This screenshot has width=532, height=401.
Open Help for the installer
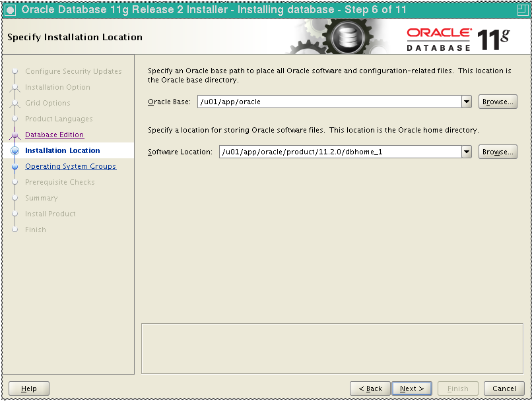29,388
